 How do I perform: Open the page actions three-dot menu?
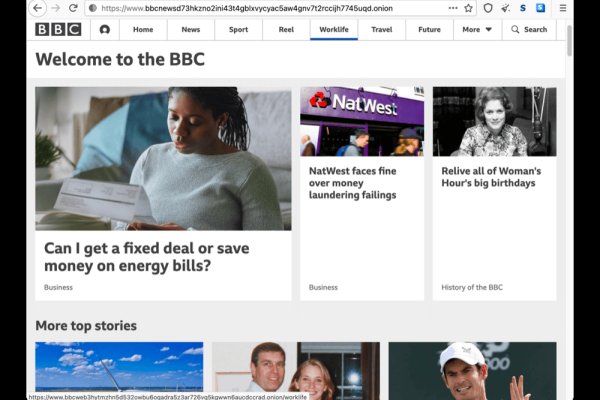pos(450,8)
